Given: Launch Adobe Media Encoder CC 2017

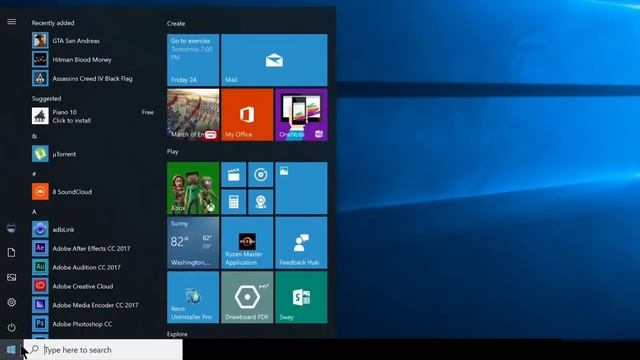Looking at the screenshot, I should point(93,305).
